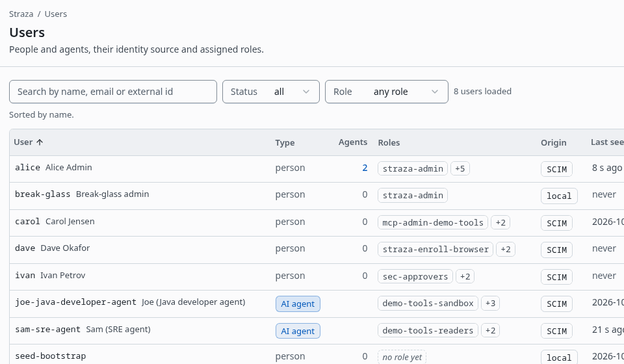Viewport: 624px width, 364px height.
Task: Click alice's SCIM origin badge
Action: pyautogui.click(x=557, y=169)
